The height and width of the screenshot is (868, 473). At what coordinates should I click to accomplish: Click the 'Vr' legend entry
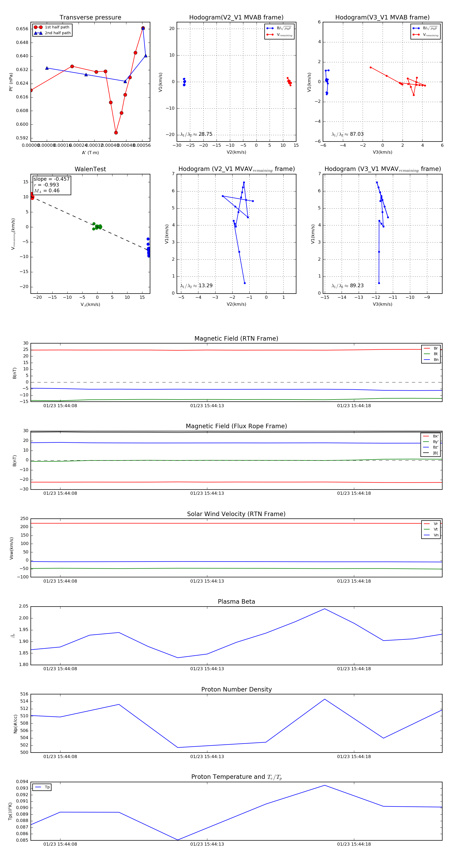click(431, 524)
